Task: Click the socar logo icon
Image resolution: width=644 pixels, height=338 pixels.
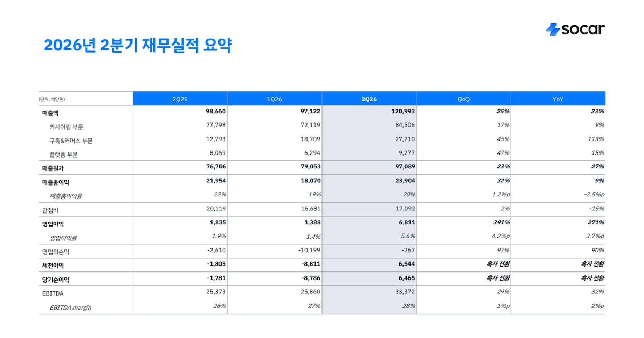Action: [553, 30]
